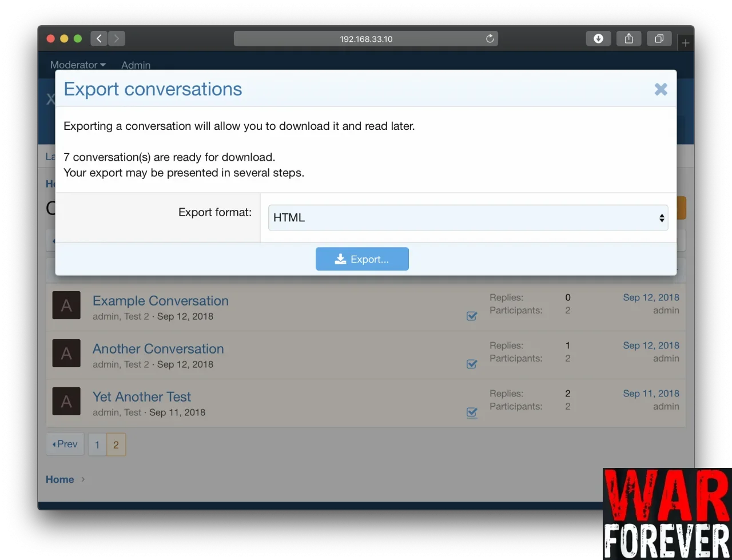Screen dimensions: 732x560
Task: Go to the Prev page
Action: click(65, 444)
